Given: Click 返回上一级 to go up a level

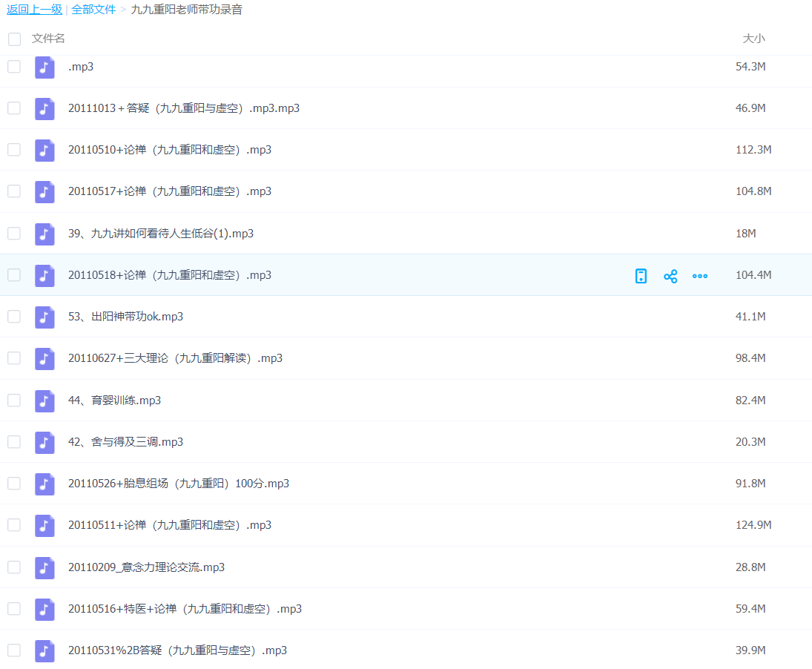Looking at the screenshot, I should (34, 10).
